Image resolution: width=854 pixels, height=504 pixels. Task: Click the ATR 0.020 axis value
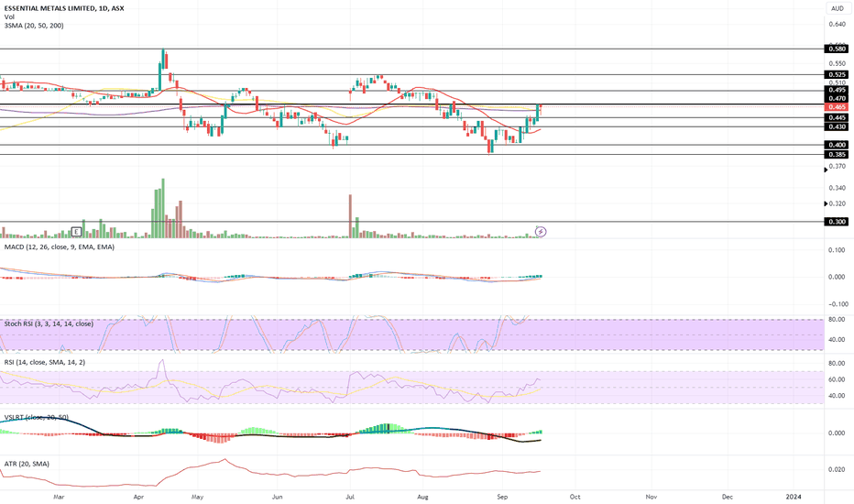click(838, 469)
